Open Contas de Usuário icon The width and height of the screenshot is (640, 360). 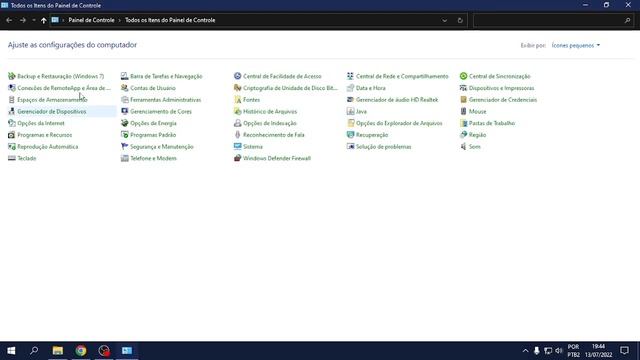[124, 88]
